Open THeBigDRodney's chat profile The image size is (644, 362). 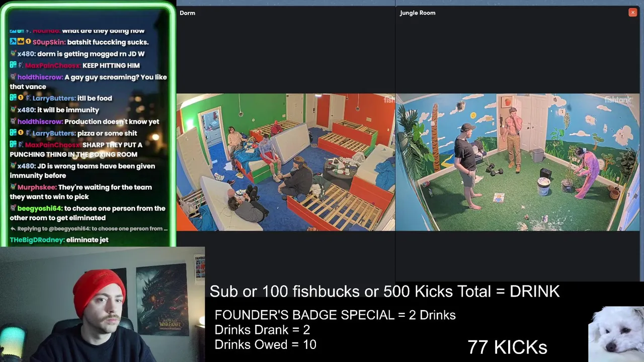[x=37, y=240]
